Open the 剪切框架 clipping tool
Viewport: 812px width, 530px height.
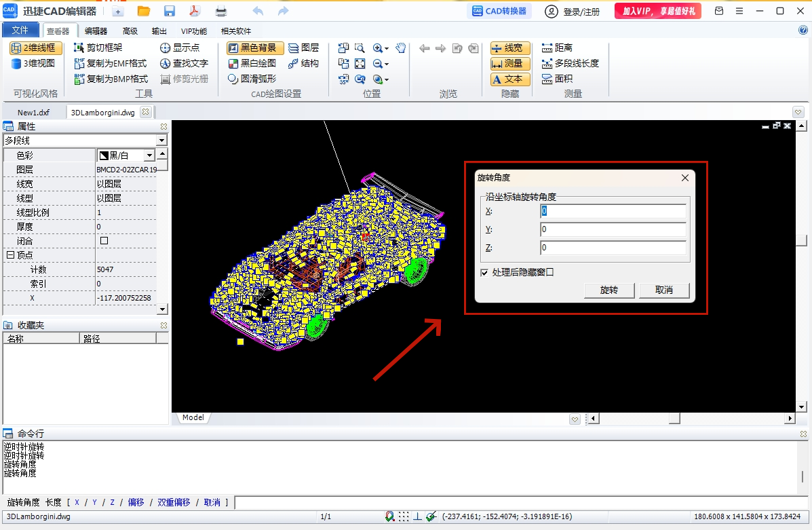[x=98, y=48]
